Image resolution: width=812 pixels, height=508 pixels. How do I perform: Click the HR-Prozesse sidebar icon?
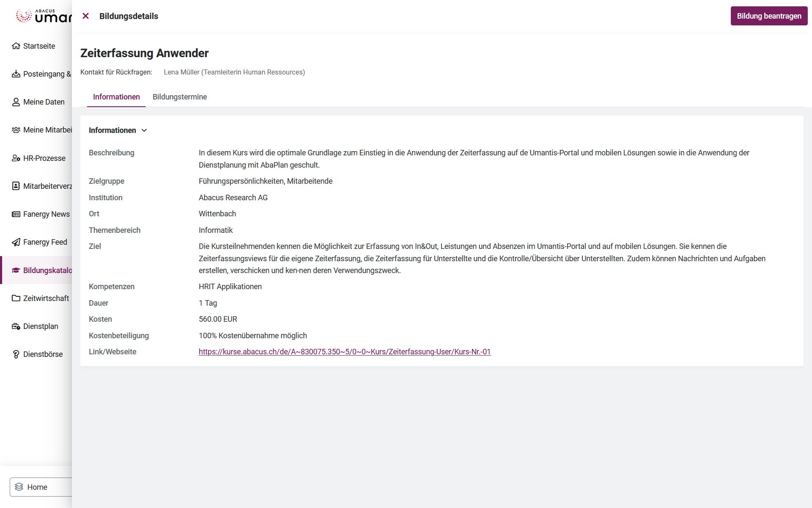[16, 158]
